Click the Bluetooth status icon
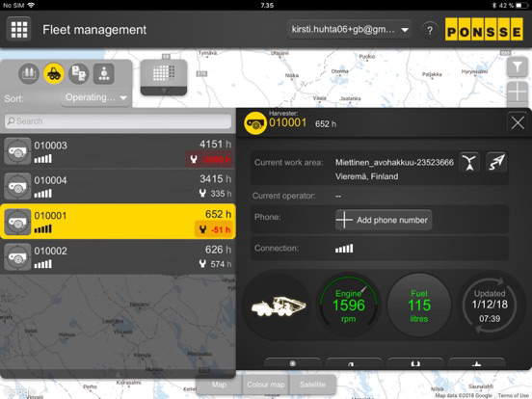The image size is (532, 399). [x=494, y=5]
